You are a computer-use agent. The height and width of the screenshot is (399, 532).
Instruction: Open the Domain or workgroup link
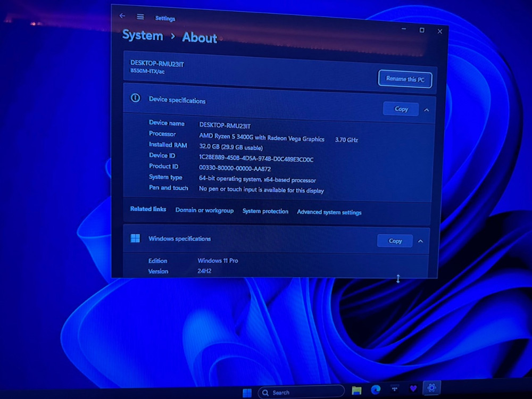tap(204, 210)
